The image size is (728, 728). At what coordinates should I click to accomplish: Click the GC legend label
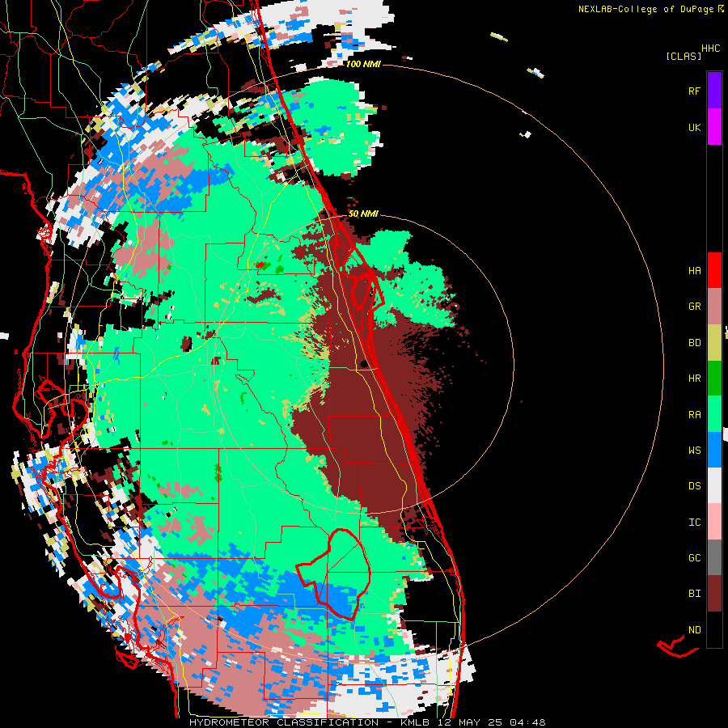(x=694, y=558)
